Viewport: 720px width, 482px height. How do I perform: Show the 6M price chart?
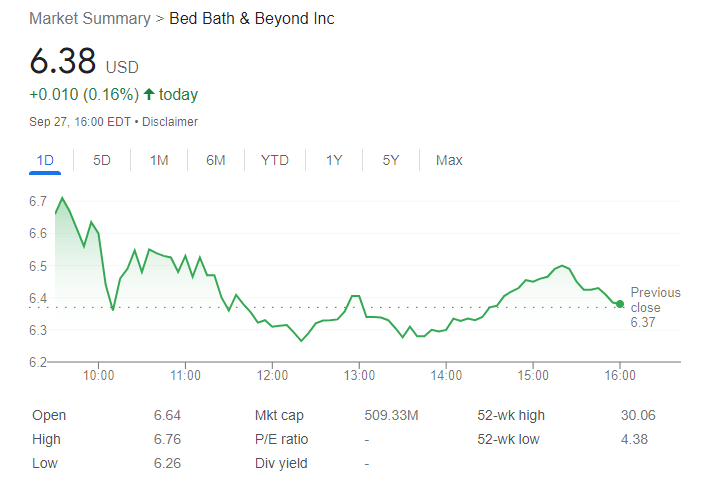tap(216, 160)
